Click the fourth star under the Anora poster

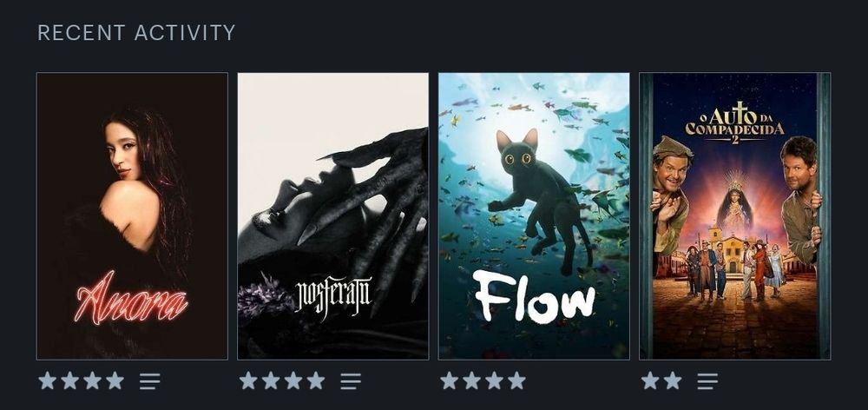pyautogui.click(x=115, y=380)
